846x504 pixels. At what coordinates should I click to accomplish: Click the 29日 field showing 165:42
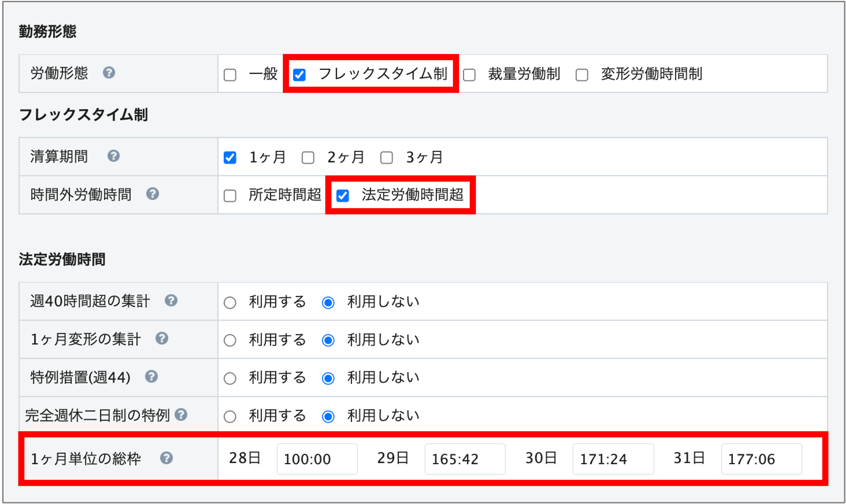pos(465,459)
